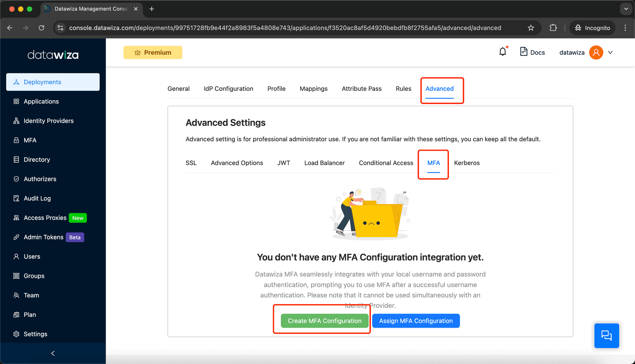Click Assign MFA Configuration button
Image resolution: width=635 pixels, height=364 pixels.
(x=416, y=321)
